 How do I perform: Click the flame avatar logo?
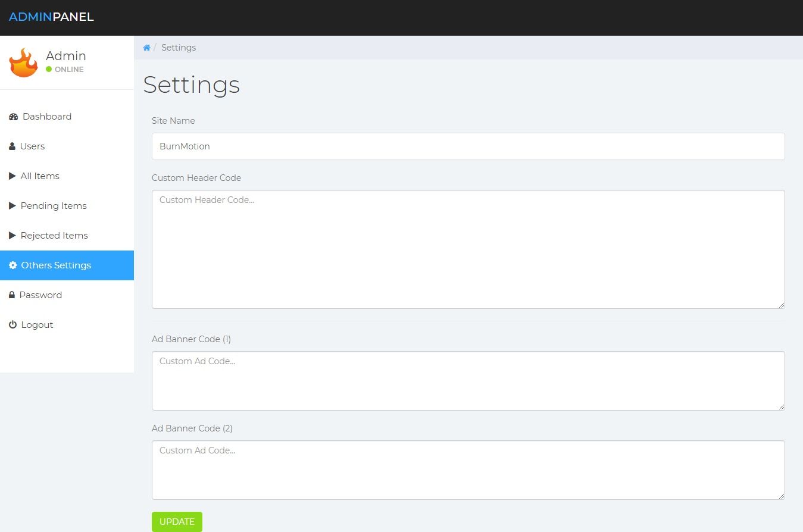click(24, 62)
